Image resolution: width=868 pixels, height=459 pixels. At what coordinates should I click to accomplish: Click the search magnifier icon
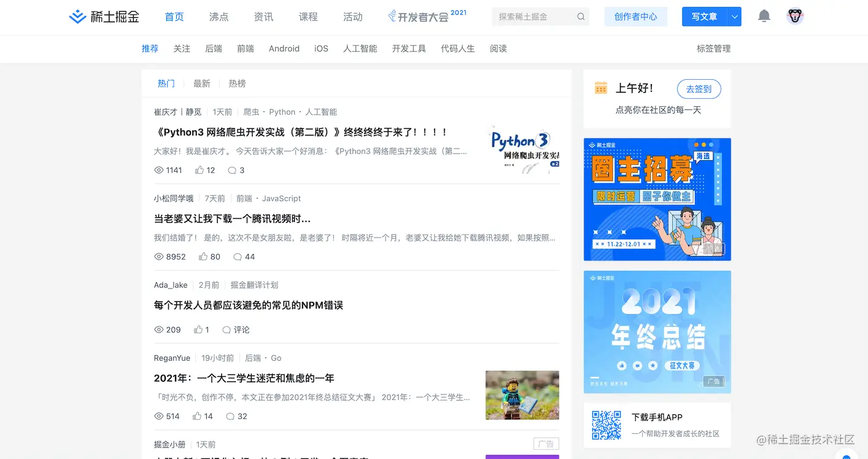[581, 17]
